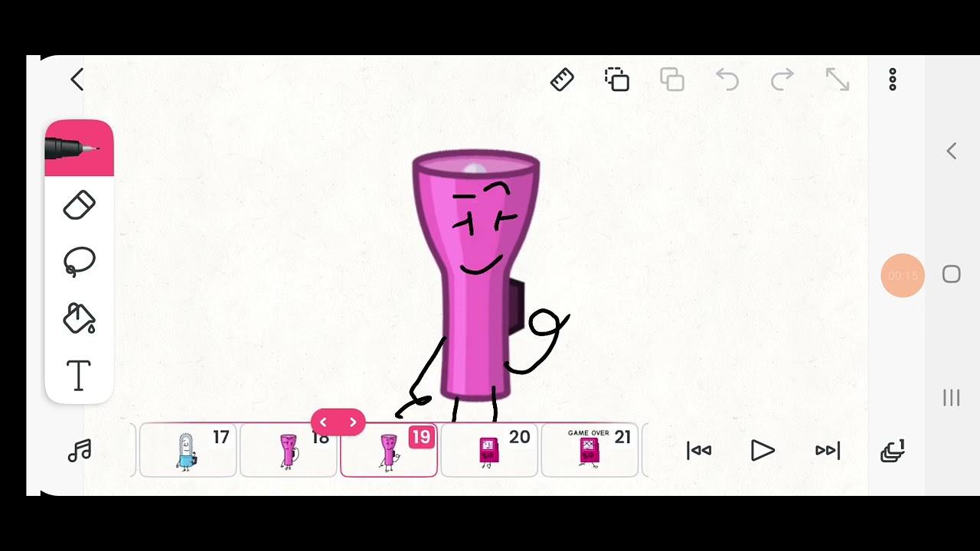Tap the right arrow on frame handle
This screenshot has width=980, height=551.
[353, 422]
